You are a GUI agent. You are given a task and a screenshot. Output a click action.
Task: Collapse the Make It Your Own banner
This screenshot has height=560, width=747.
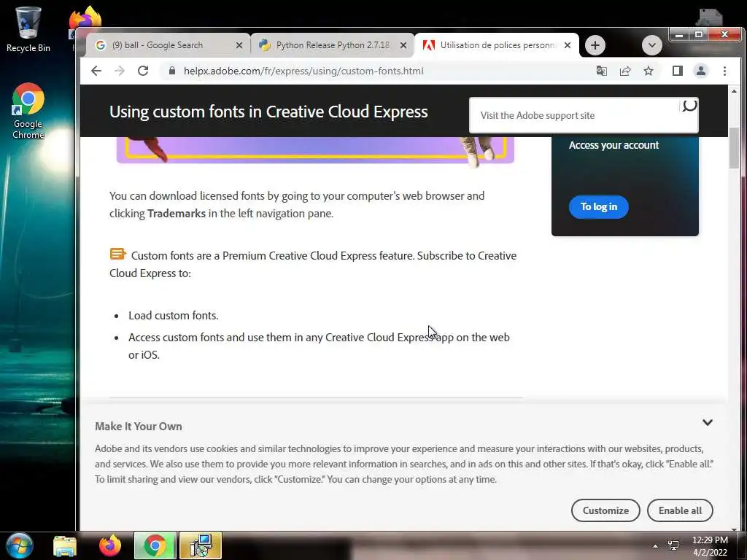708,422
